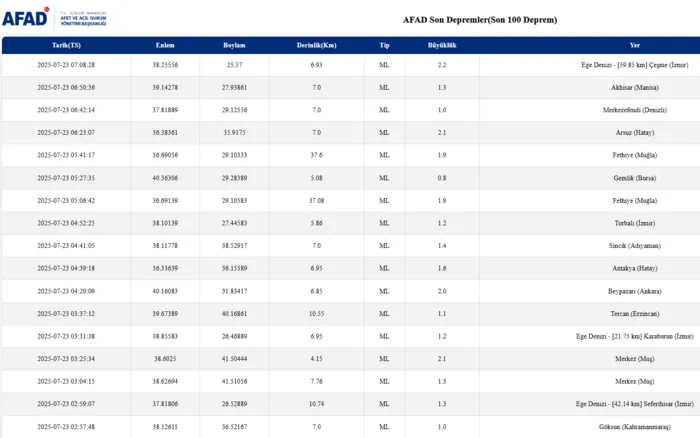Select latitude value 38.25556
This screenshot has height=438, width=700.
(x=165, y=65)
